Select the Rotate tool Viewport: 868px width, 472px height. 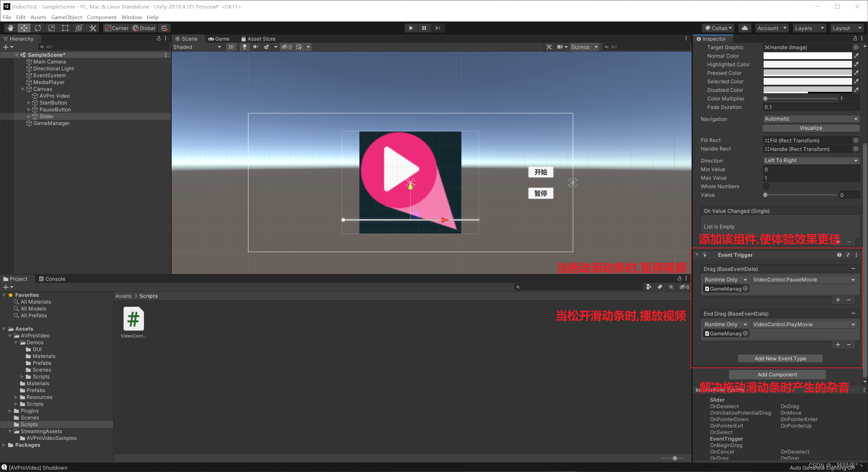coord(38,28)
